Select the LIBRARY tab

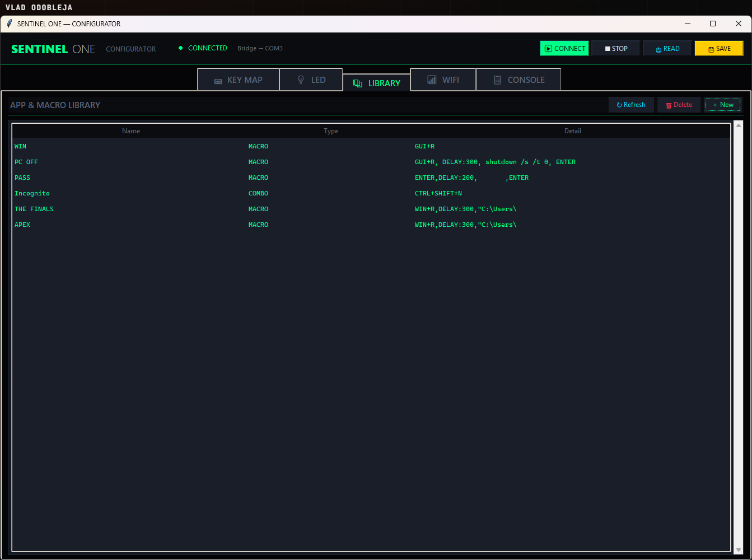click(376, 83)
